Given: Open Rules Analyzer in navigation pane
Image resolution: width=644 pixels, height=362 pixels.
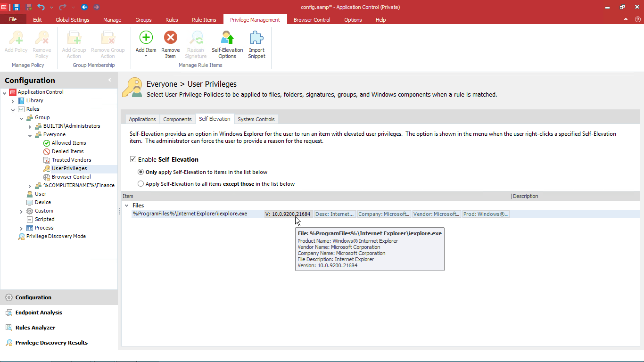Looking at the screenshot, I should pyautogui.click(x=35, y=328).
